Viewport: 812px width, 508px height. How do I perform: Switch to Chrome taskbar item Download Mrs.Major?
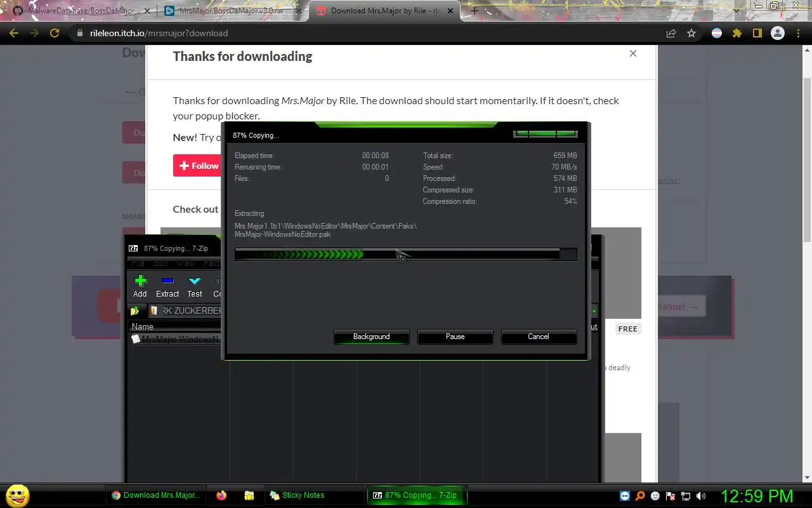tap(156, 495)
